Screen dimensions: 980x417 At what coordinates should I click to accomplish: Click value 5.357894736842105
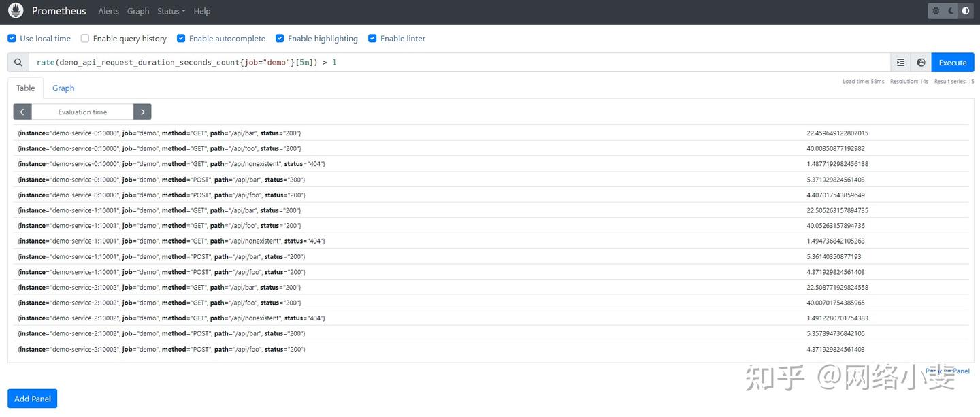click(x=836, y=334)
